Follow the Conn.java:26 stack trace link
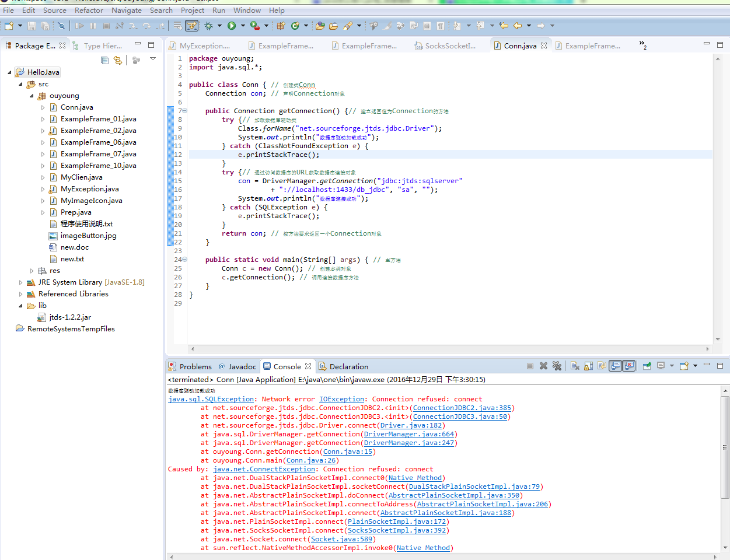Viewport: 730px width, 560px height. click(x=311, y=460)
